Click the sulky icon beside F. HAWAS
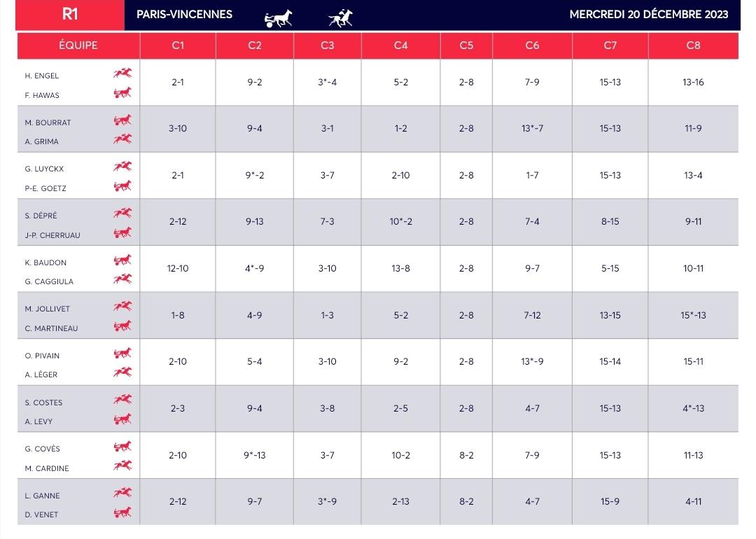 [122, 92]
